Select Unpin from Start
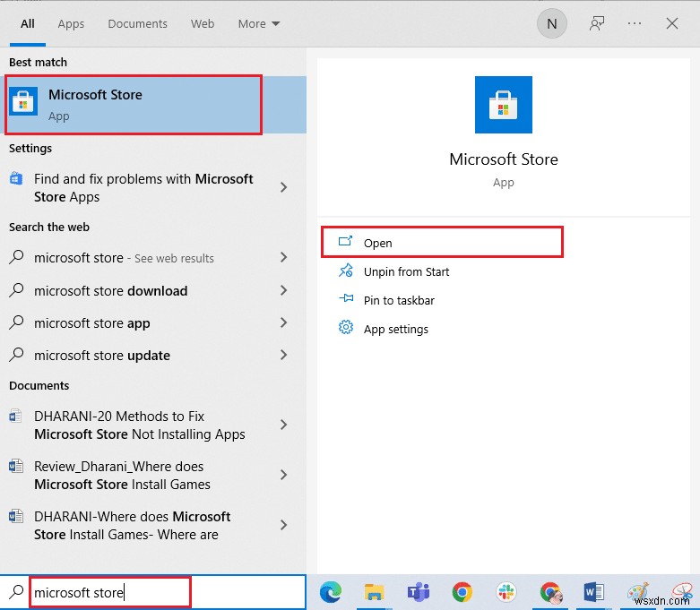 (x=406, y=271)
